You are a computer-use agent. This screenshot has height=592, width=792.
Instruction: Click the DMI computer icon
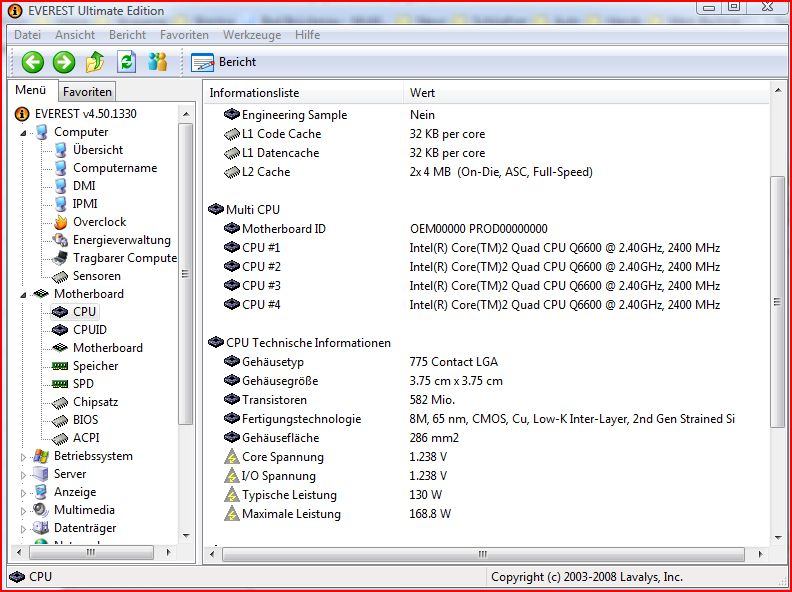(60, 186)
